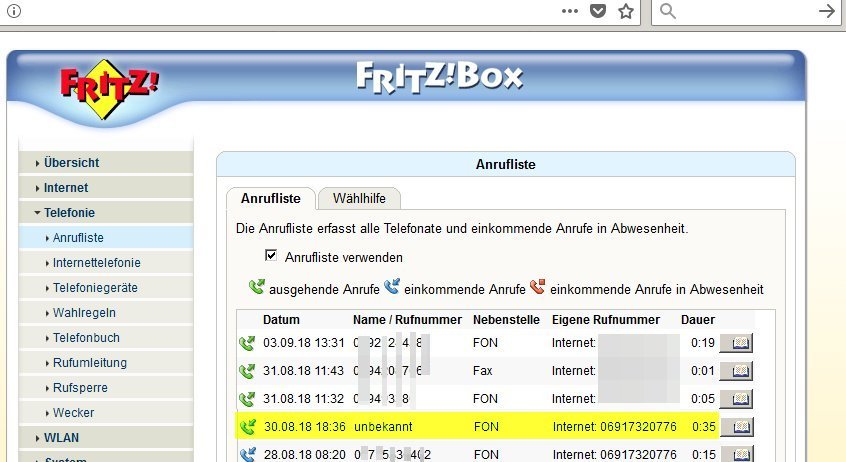Viewport: 846px width, 462px height.
Task: Click the 0:35 duration value
Action: (704, 427)
